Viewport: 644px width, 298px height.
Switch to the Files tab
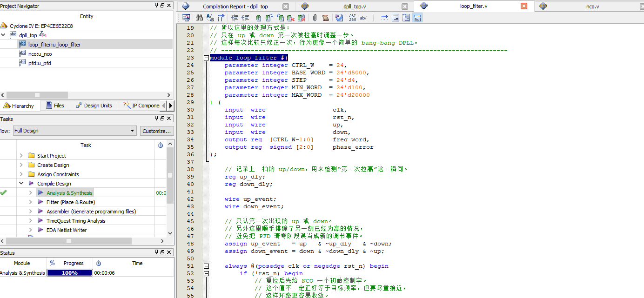click(55, 106)
